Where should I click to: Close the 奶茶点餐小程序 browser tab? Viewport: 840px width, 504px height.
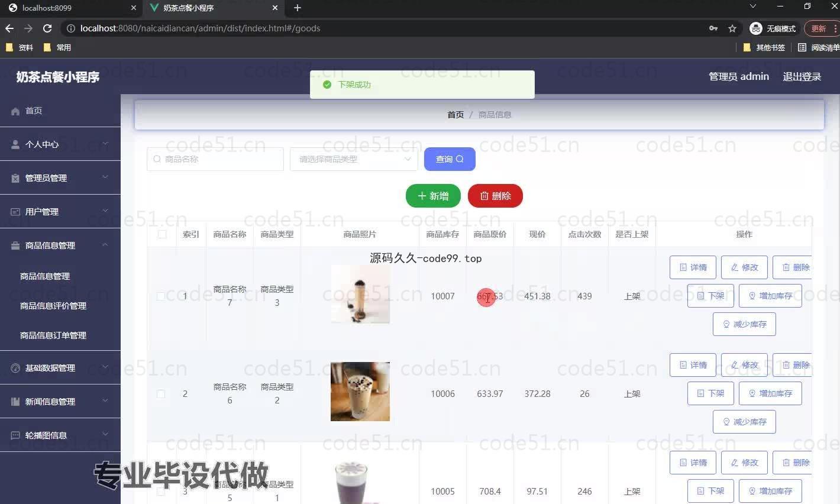275,8
